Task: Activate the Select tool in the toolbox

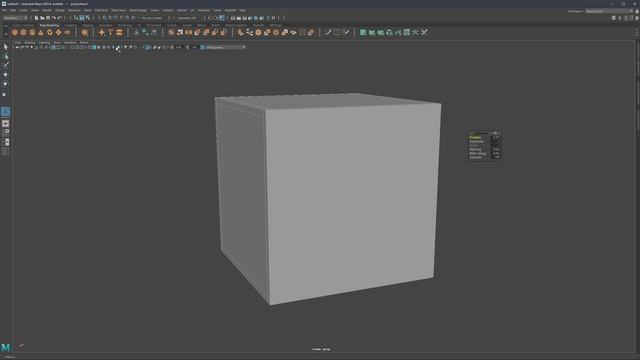Action: tap(5, 47)
